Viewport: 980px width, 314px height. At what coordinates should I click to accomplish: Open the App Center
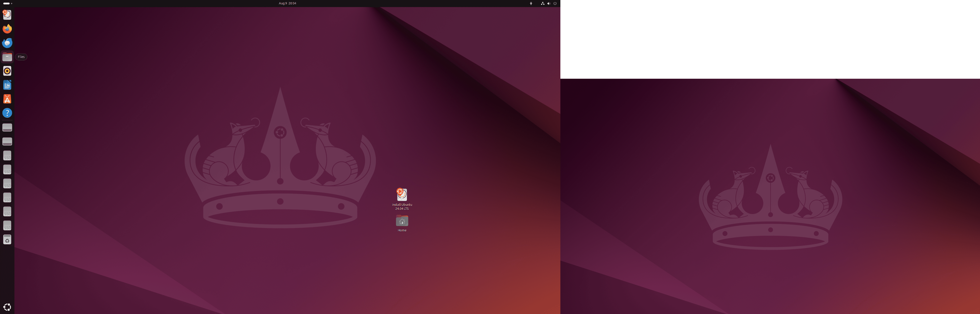click(x=7, y=99)
